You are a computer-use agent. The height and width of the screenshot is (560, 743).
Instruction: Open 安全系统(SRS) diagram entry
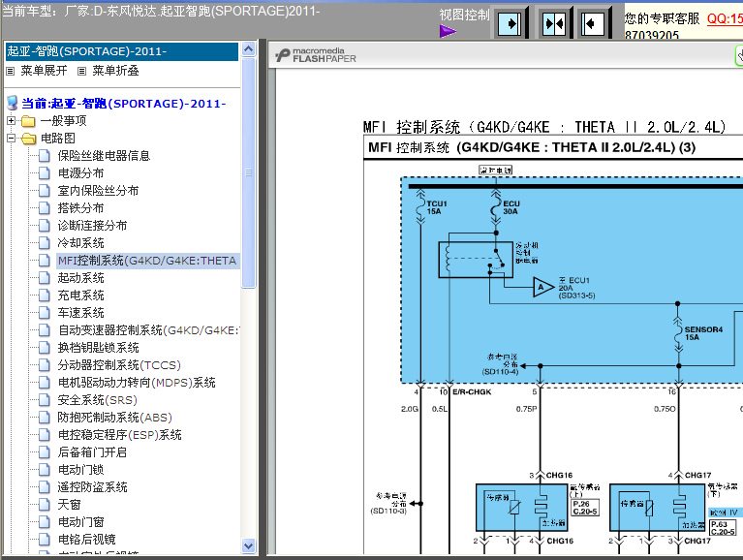[x=98, y=400]
